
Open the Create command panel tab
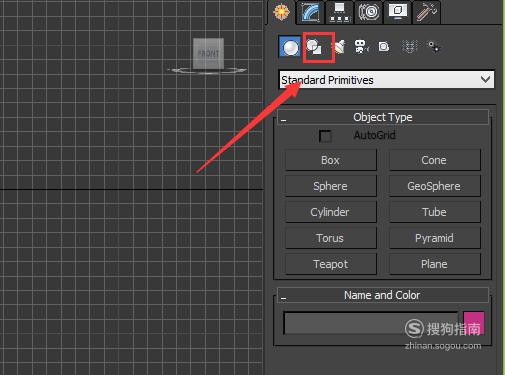tap(281, 12)
